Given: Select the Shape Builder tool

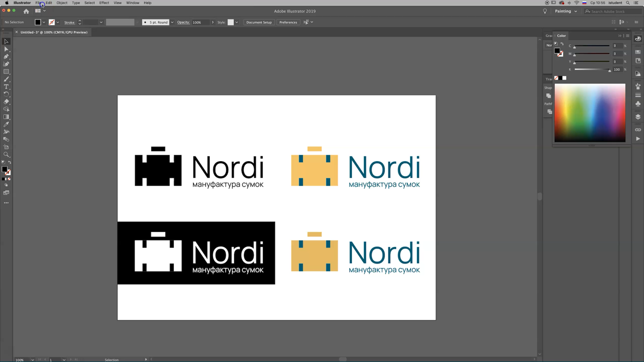Looking at the screenshot, I should coord(6,109).
